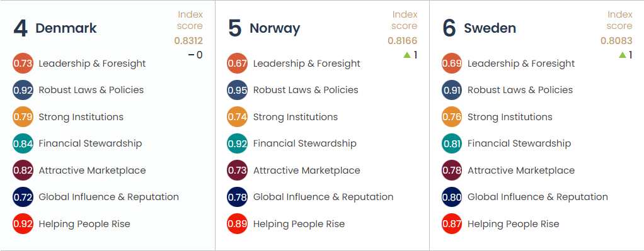Click Norway's index score 0.8166
The image size is (644, 251).
pyautogui.click(x=403, y=41)
